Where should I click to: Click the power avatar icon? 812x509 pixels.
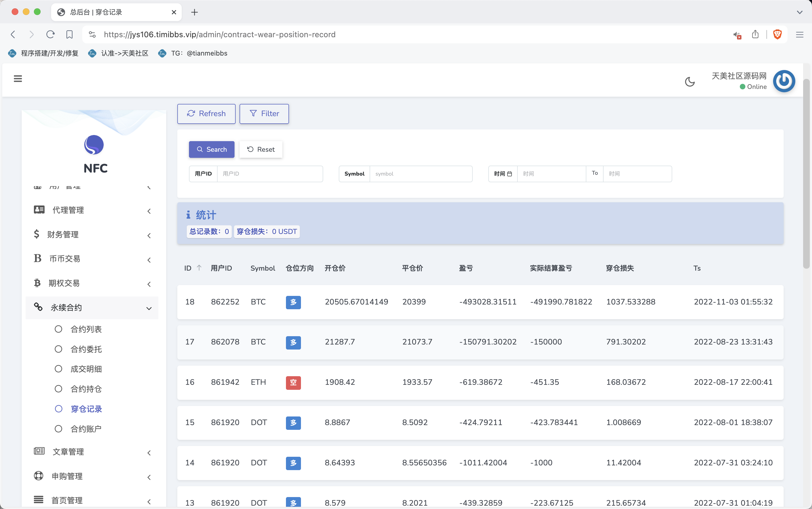click(x=784, y=81)
